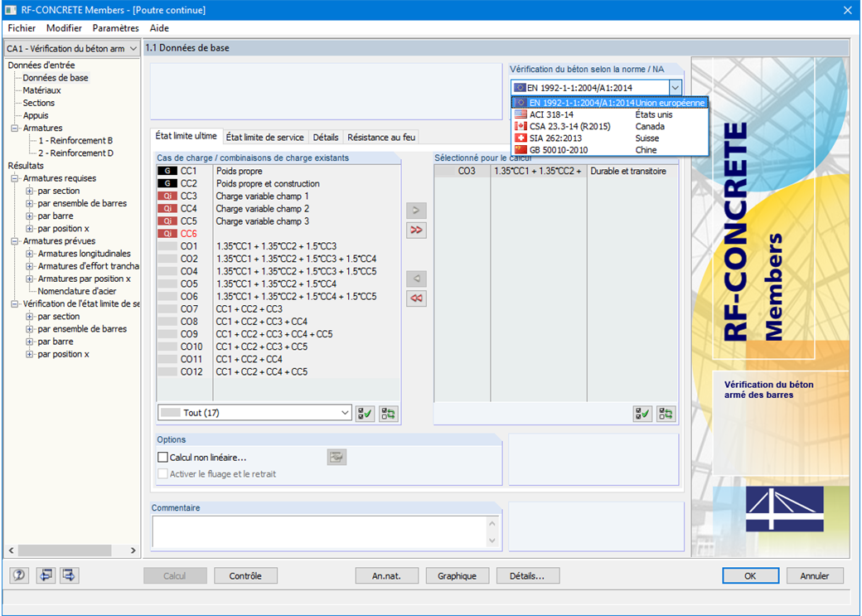862x616 pixels.
Task: Invert selection in existing load cases list
Action: coord(388,413)
